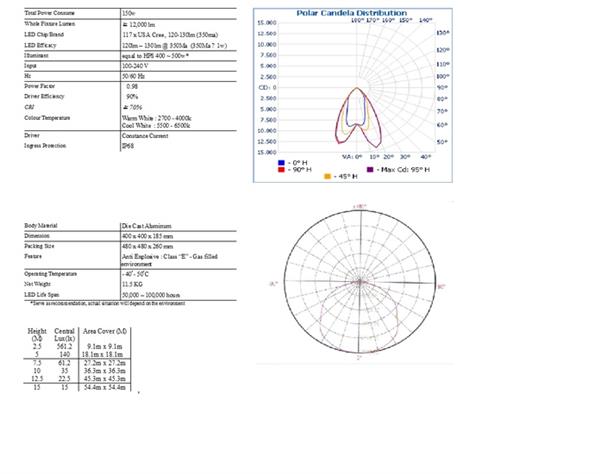Select the '36.3m x 36.3m' area cell
The image size is (600, 474).
coord(105,371)
